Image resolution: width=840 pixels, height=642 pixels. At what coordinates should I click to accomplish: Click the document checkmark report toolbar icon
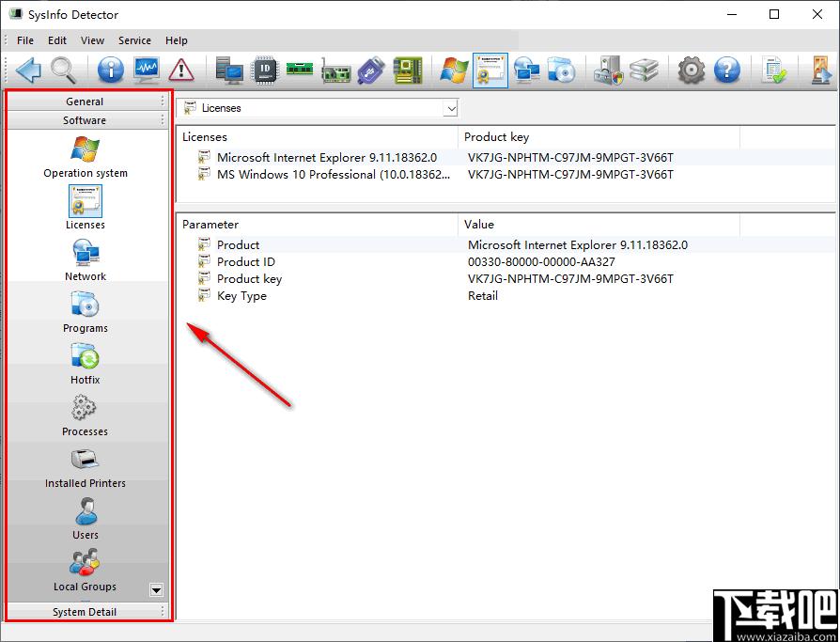click(x=773, y=70)
